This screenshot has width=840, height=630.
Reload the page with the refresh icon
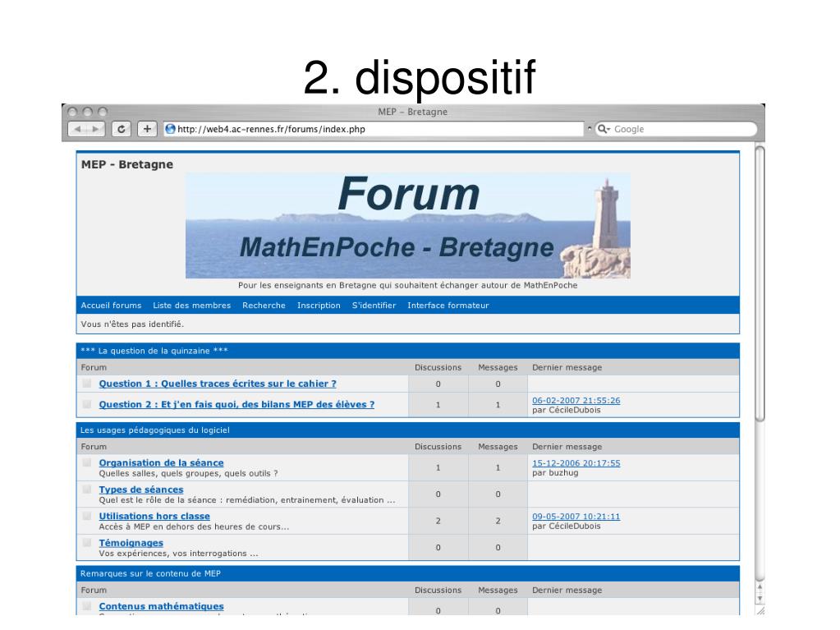(x=122, y=129)
